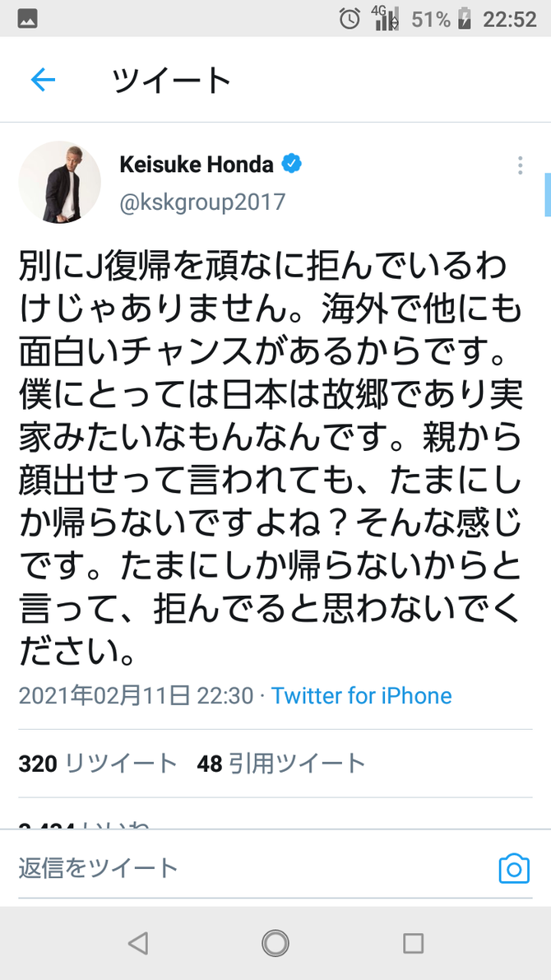The width and height of the screenshot is (551, 980).
Task: Open Keisuke Honda's profile picture
Action: click(59, 182)
